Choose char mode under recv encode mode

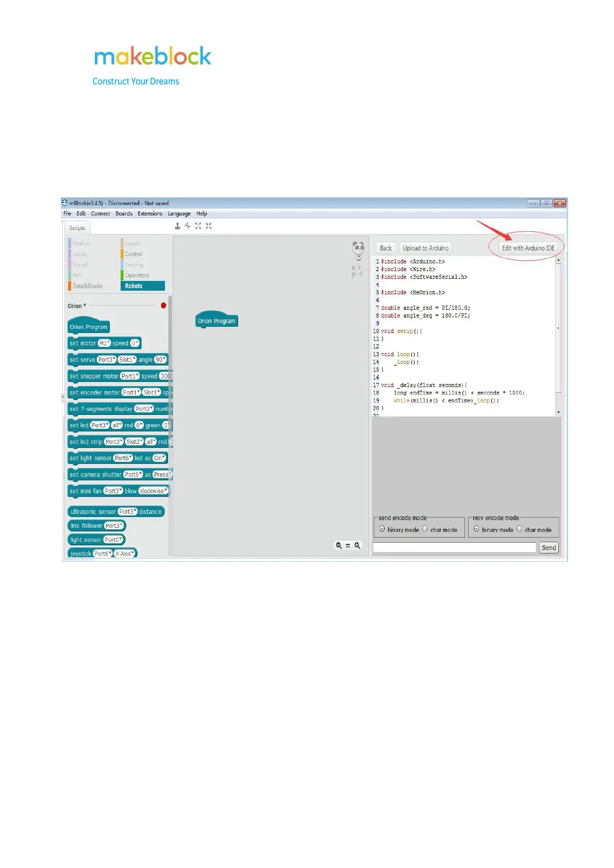(x=519, y=529)
